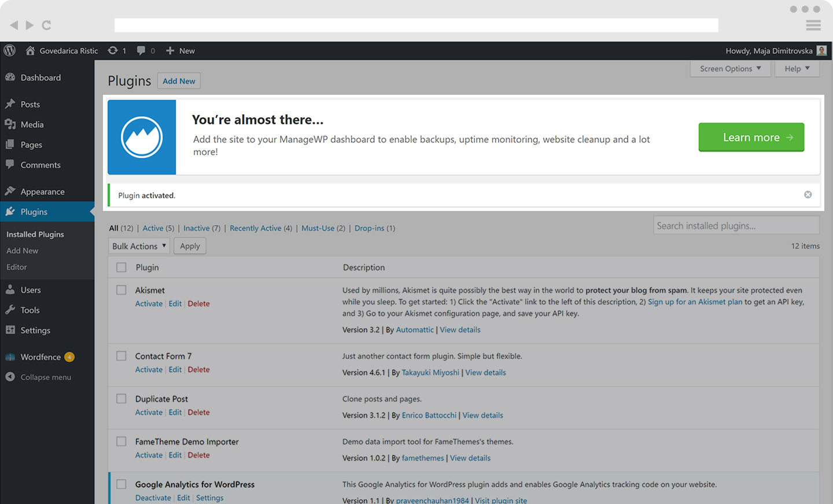Check the Akismet plugin checkbox
This screenshot has width=833, height=504.
[121, 290]
